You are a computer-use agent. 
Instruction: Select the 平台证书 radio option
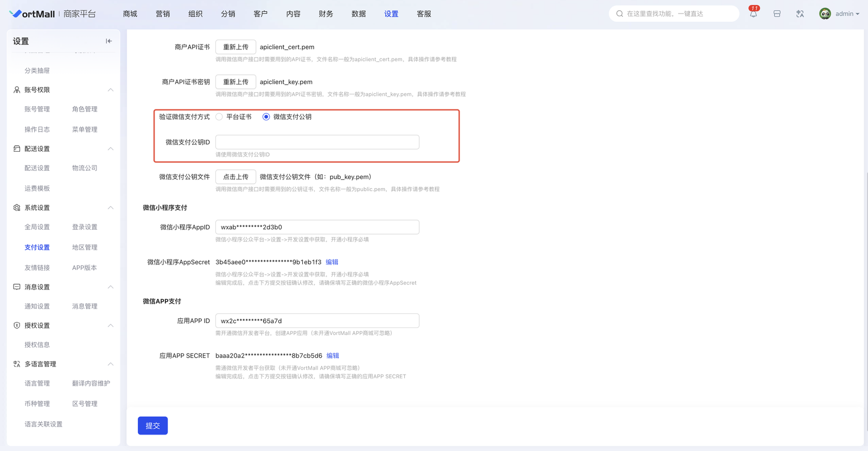coord(219,117)
